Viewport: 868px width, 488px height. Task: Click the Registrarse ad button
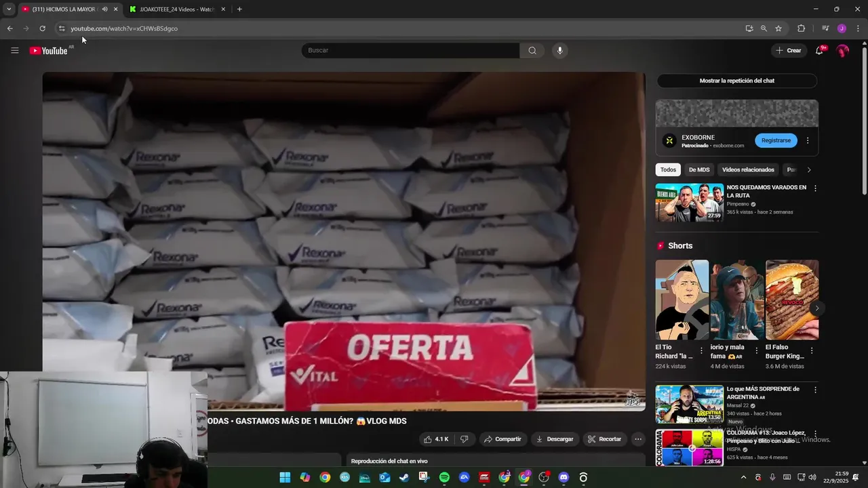(776, 140)
